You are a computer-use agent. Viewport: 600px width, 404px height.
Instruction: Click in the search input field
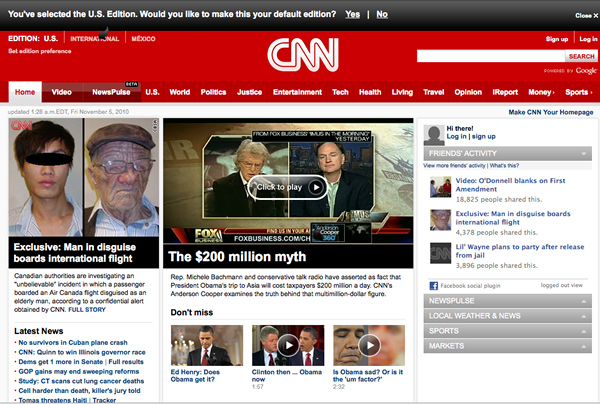(x=491, y=56)
